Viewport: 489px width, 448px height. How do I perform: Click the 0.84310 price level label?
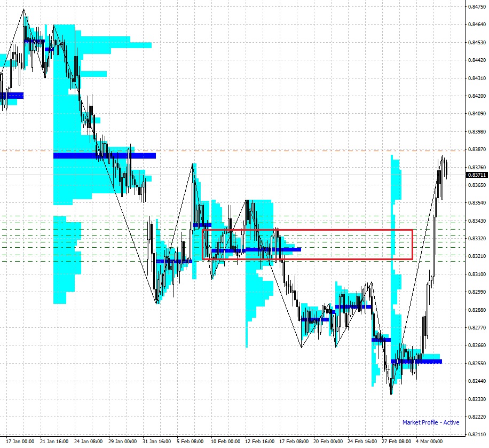[477, 78]
